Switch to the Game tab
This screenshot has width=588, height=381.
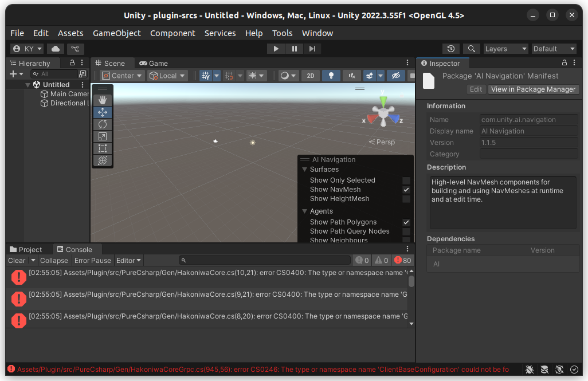click(x=154, y=64)
